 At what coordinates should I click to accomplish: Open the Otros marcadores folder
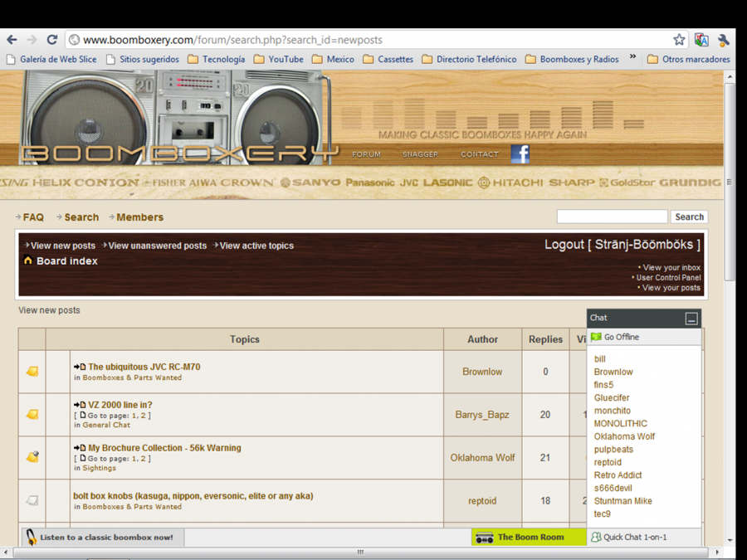(x=689, y=59)
